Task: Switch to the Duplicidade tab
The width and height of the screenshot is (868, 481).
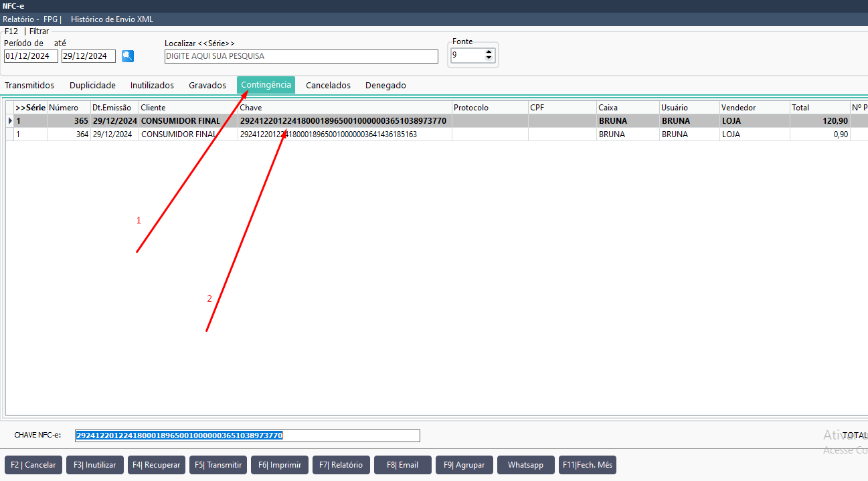Action: point(92,85)
